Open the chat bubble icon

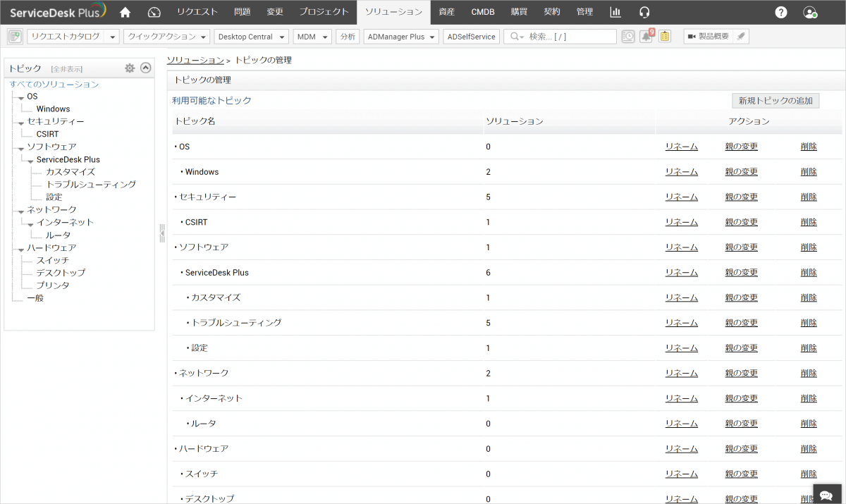[x=828, y=493]
